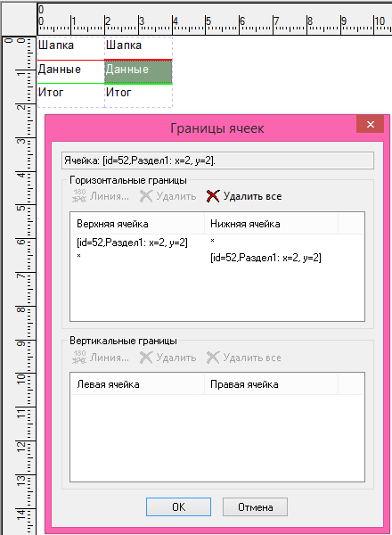Close the Границы ячеек dialog
The height and width of the screenshot is (535, 392).
[371, 124]
